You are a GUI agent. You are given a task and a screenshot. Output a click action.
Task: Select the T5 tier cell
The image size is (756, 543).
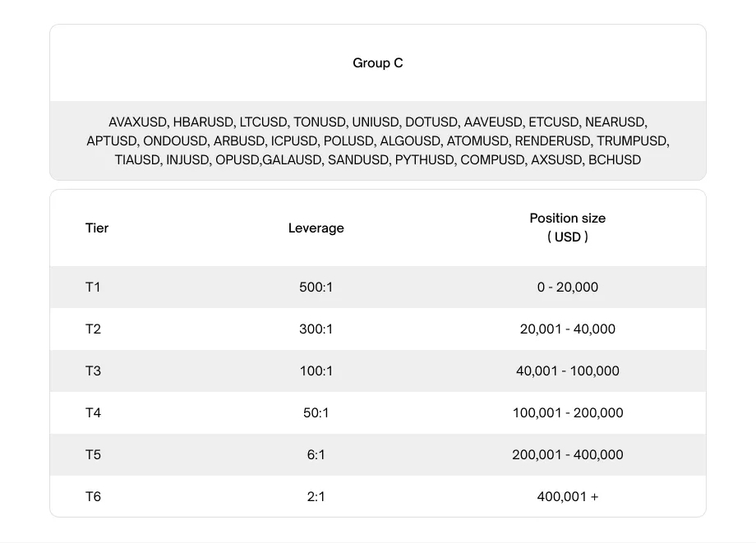tap(93, 455)
